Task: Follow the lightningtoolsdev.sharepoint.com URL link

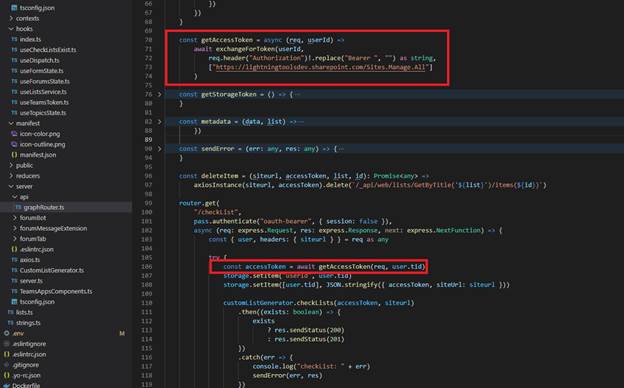Action: click(320, 67)
